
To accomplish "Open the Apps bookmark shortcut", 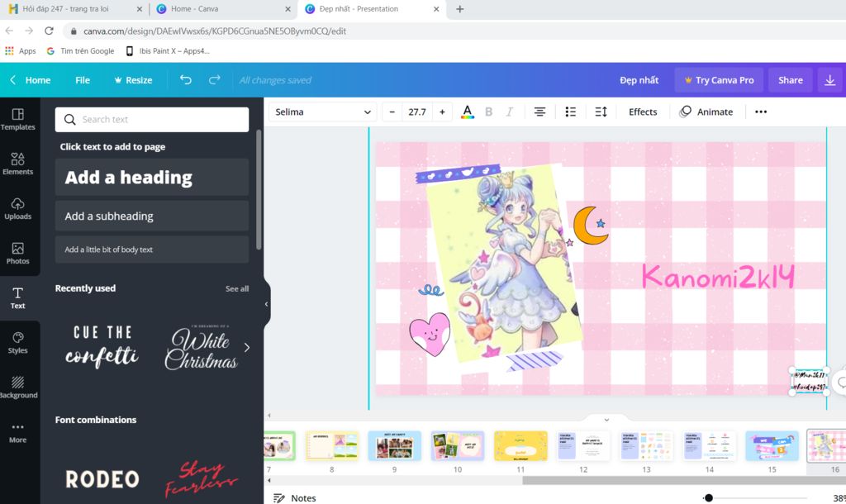I will [21, 50].
